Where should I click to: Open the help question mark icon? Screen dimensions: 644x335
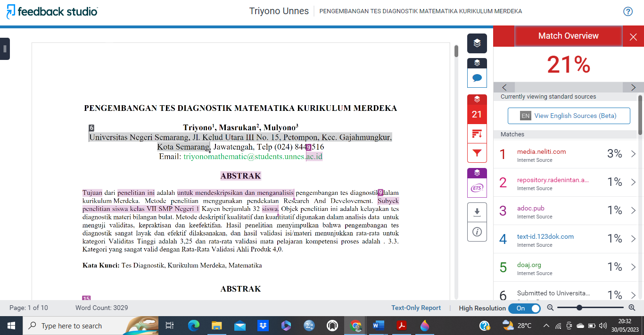click(628, 11)
